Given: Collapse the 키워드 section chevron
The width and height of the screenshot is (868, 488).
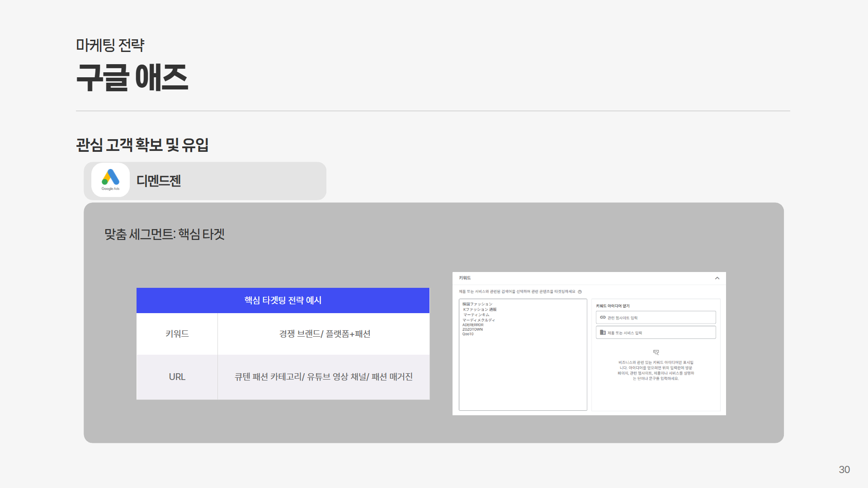Looking at the screenshot, I should [x=717, y=278].
